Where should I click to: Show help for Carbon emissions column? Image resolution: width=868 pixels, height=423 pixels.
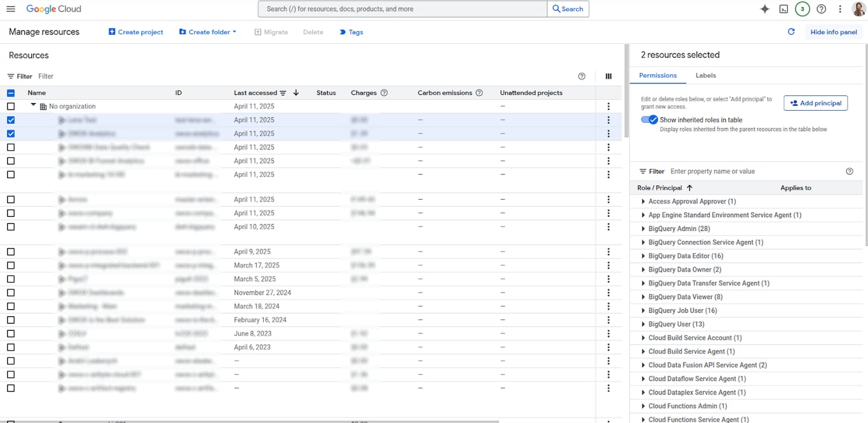pyautogui.click(x=479, y=93)
